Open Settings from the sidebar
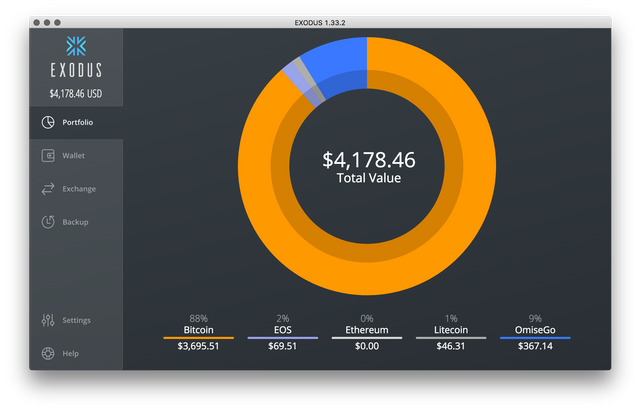640x411 pixels. tap(76, 320)
